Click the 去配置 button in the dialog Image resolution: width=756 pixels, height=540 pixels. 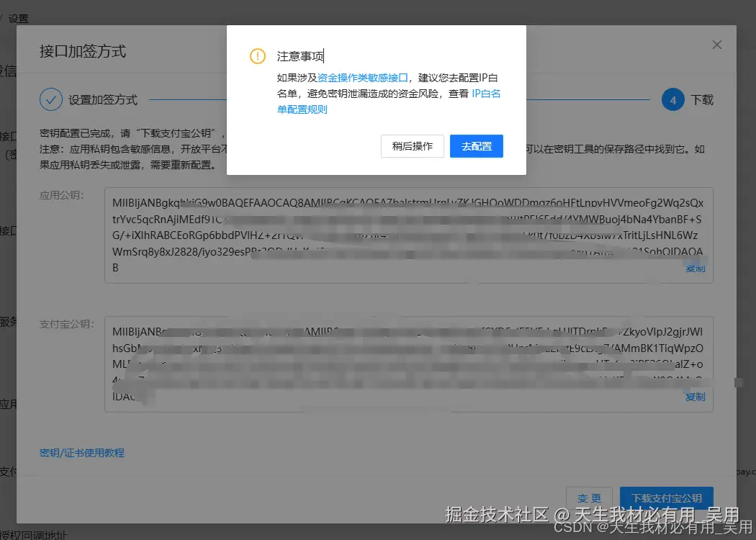(476, 146)
